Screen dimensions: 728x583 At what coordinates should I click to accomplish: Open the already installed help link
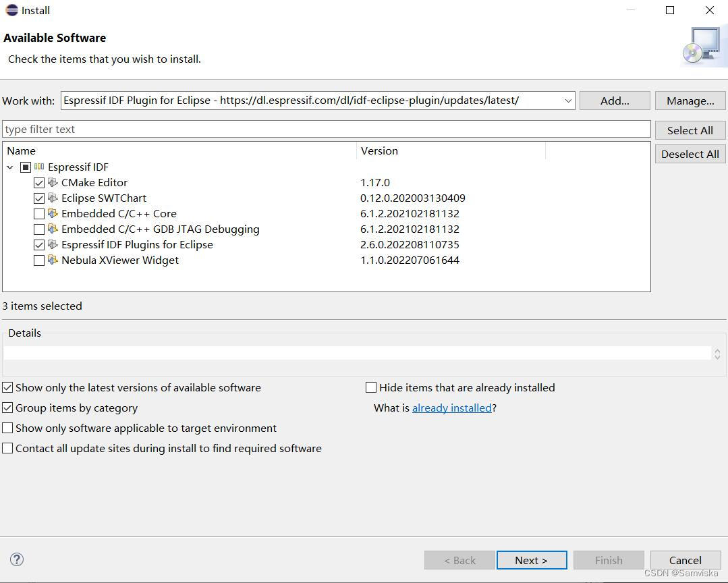point(451,408)
